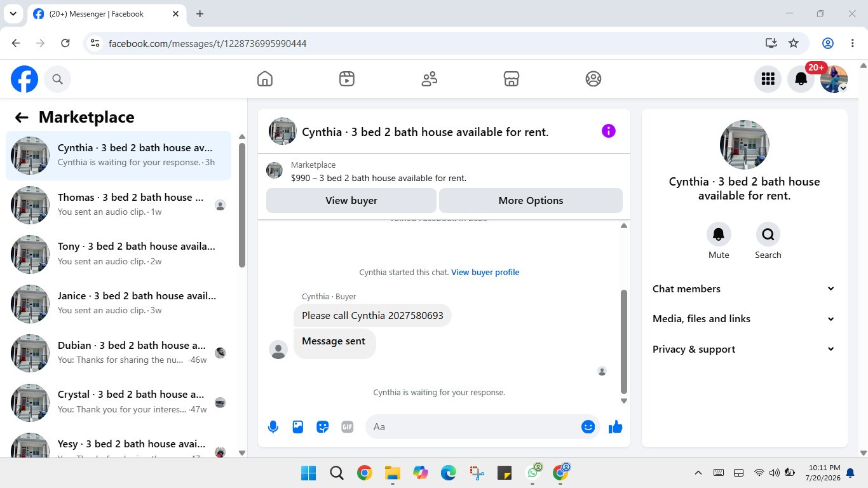Open the Snipping Tool on taskbar
Screen dimensions: 868x488
coord(477,473)
